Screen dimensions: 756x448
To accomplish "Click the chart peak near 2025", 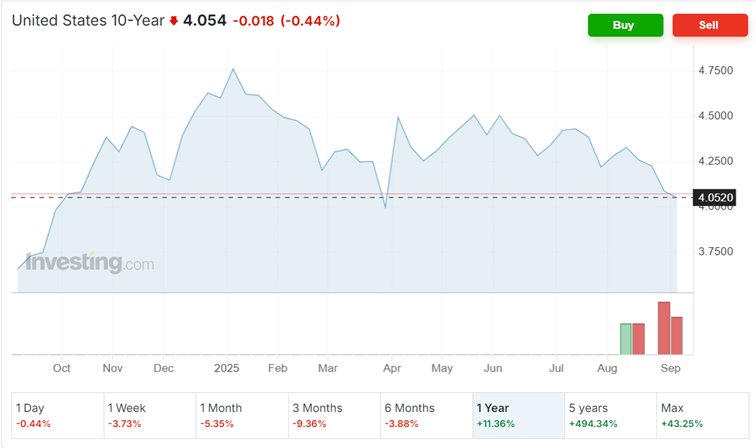I will pyautogui.click(x=233, y=69).
